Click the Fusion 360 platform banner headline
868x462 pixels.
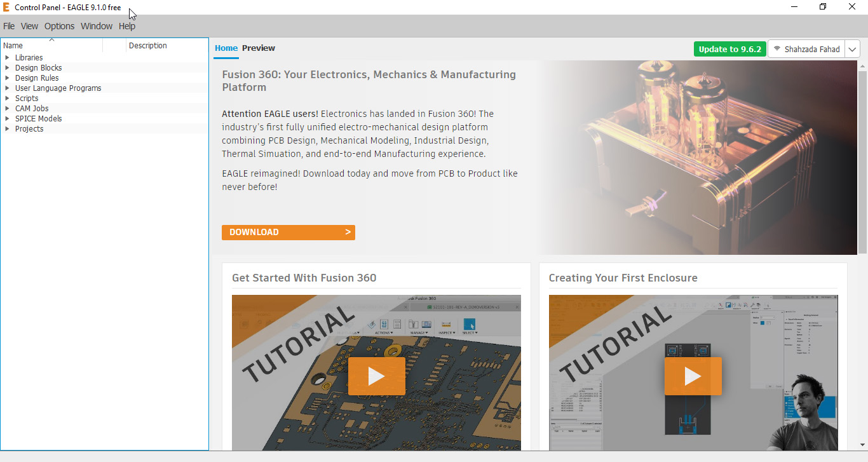[369, 81]
